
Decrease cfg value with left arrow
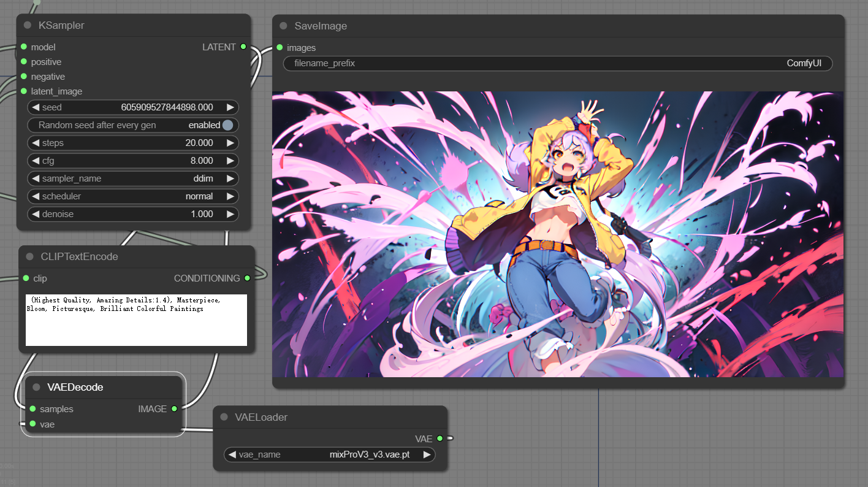tap(36, 161)
